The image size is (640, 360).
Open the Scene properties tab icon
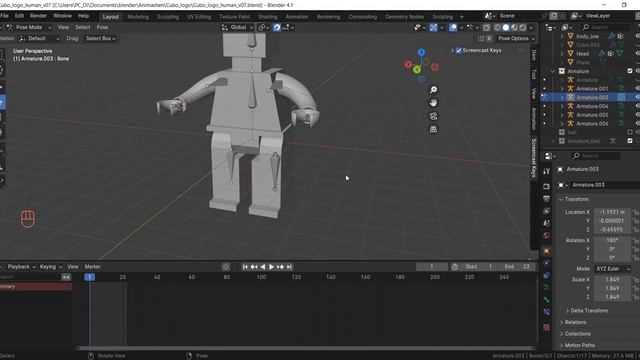click(x=547, y=223)
